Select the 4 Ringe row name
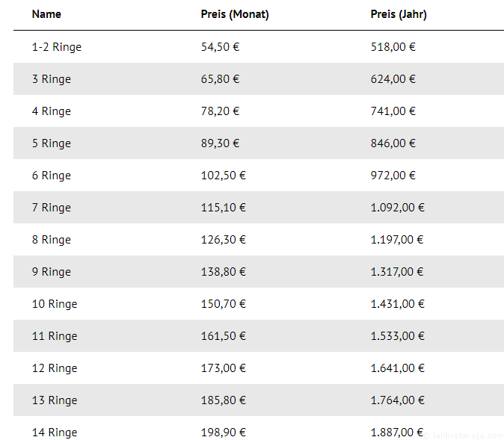The width and height of the screenshot is (504, 440). (52, 111)
